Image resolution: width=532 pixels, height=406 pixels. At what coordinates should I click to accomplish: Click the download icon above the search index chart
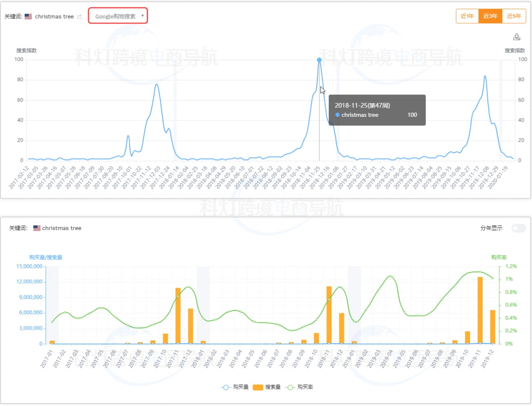point(517,37)
